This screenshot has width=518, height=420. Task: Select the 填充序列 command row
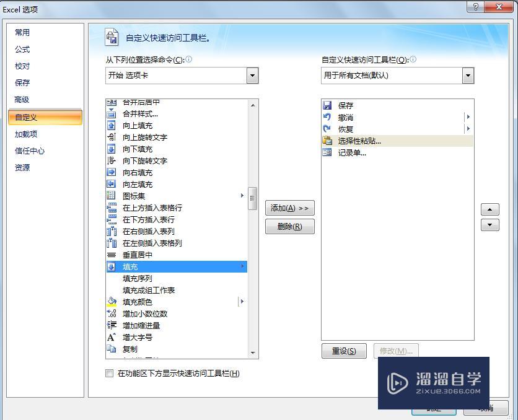click(177, 278)
